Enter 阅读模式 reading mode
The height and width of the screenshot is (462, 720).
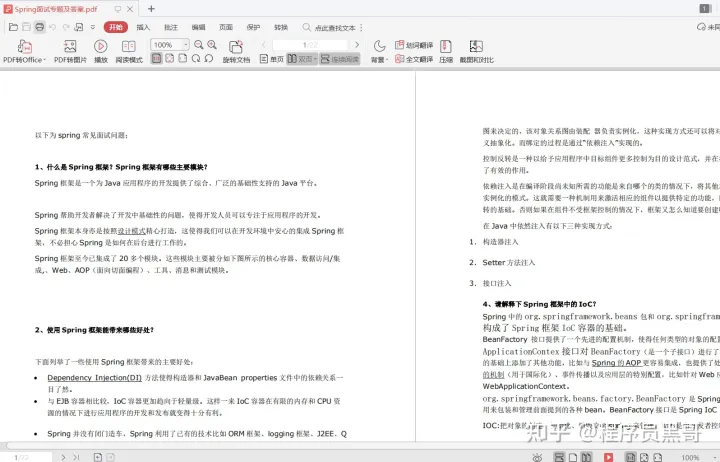tap(129, 51)
